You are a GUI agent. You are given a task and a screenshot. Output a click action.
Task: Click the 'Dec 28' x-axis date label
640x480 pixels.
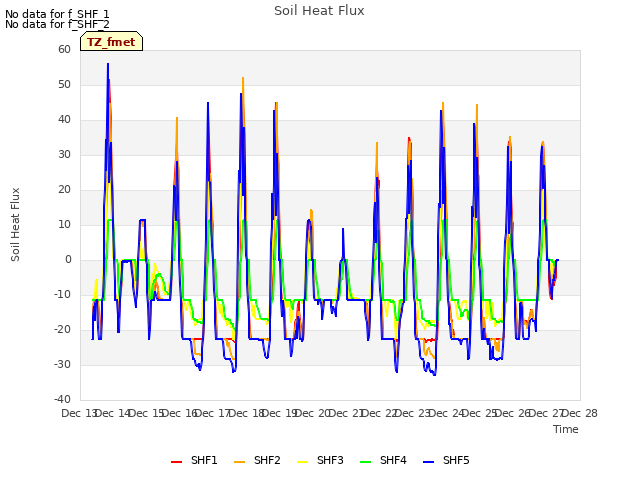pos(580,413)
